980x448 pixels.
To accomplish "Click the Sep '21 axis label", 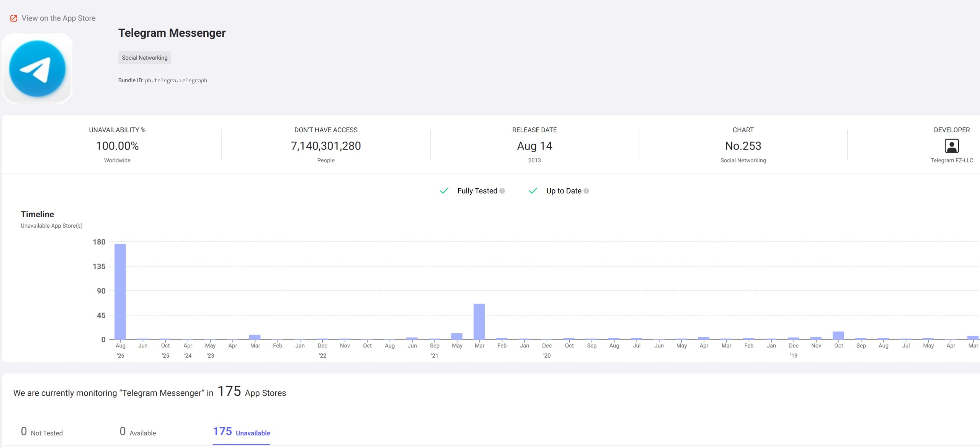I will [434, 350].
